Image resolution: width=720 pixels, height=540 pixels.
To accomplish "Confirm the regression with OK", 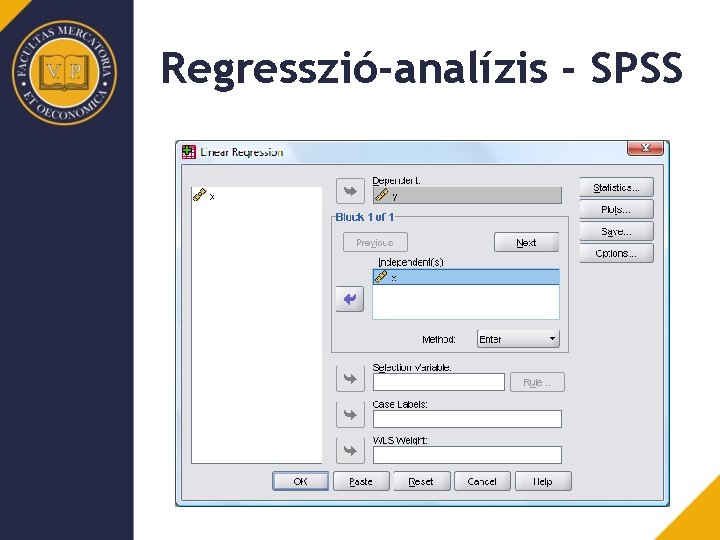I will tap(300, 481).
